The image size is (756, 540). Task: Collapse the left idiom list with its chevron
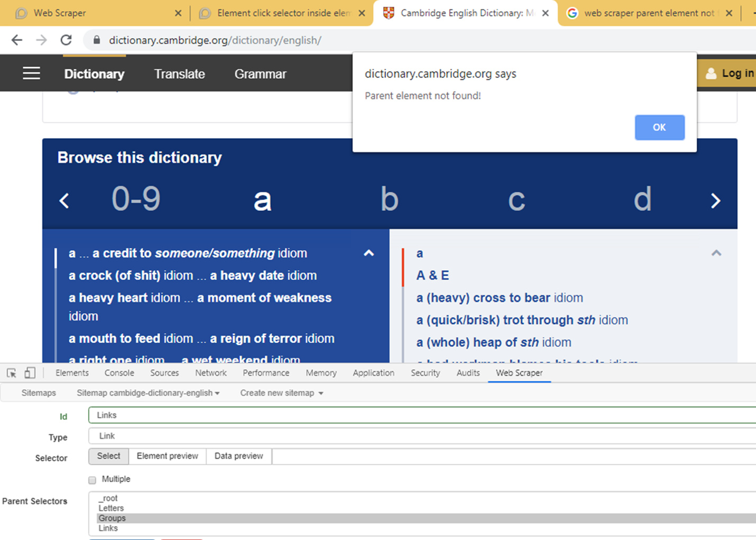368,253
